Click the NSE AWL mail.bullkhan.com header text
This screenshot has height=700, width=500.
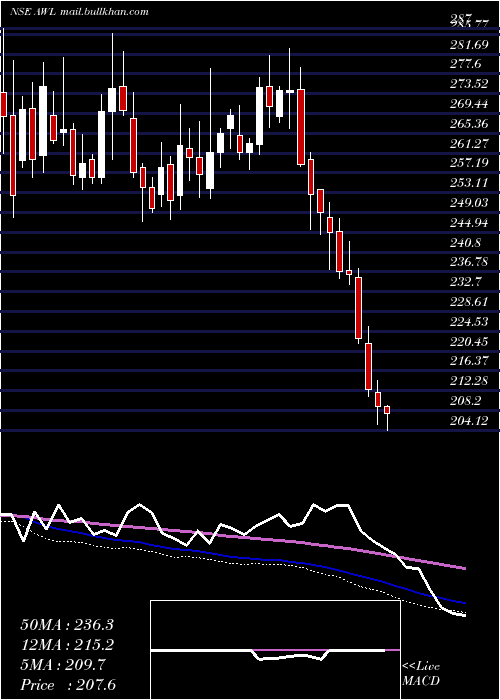coord(79,12)
